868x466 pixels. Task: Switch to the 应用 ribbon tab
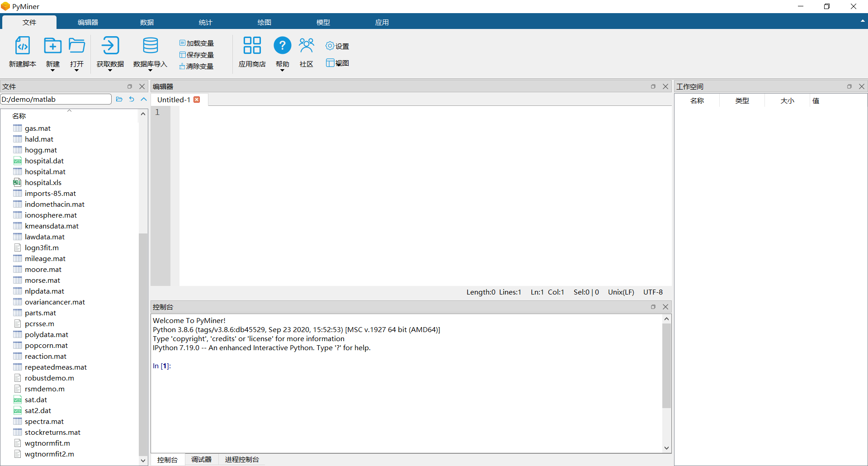tap(382, 22)
